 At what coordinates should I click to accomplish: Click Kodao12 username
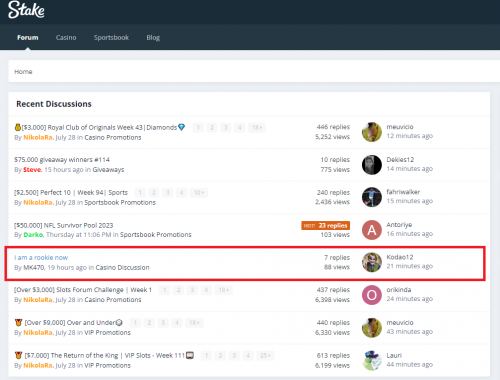click(x=400, y=257)
